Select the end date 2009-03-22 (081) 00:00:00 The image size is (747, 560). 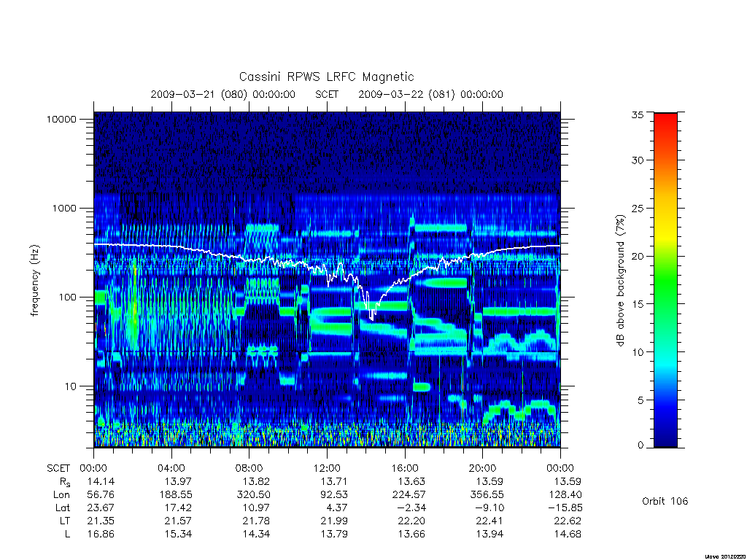430,94
